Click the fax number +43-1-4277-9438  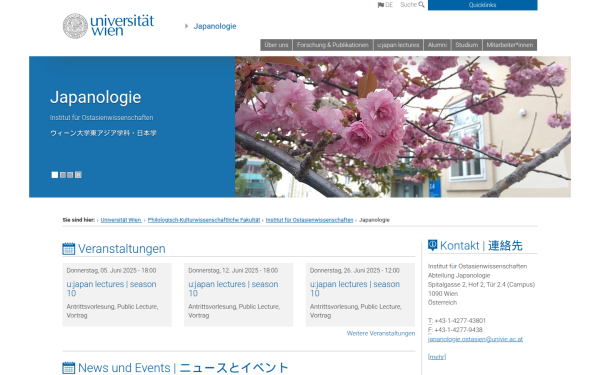(x=458, y=330)
